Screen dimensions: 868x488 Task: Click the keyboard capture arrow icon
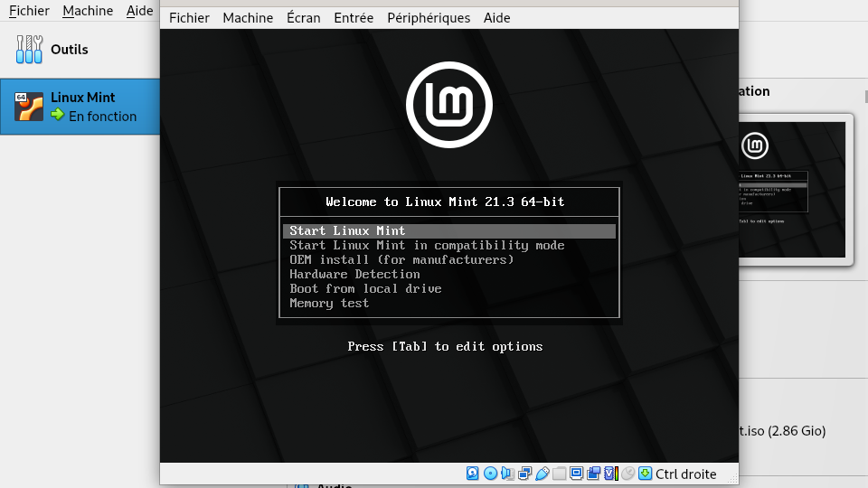tap(645, 474)
